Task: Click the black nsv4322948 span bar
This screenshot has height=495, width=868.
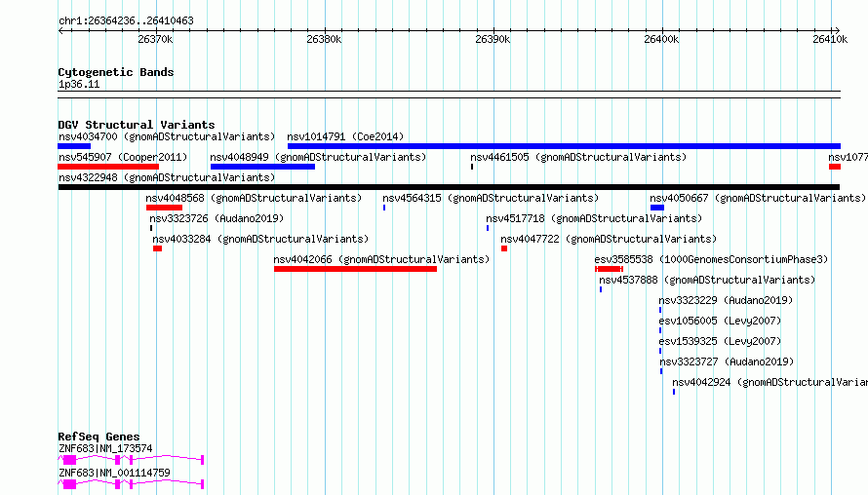Action: pyautogui.click(x=449, y=187)
